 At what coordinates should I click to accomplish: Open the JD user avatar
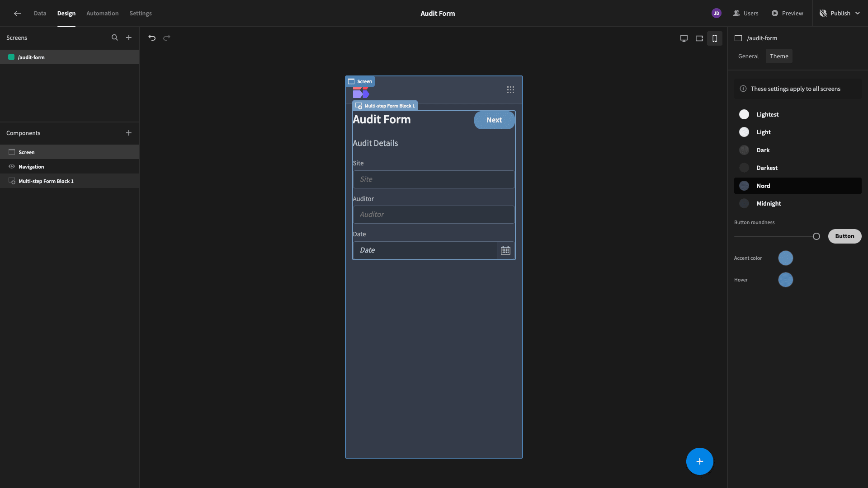pos(717,14)
